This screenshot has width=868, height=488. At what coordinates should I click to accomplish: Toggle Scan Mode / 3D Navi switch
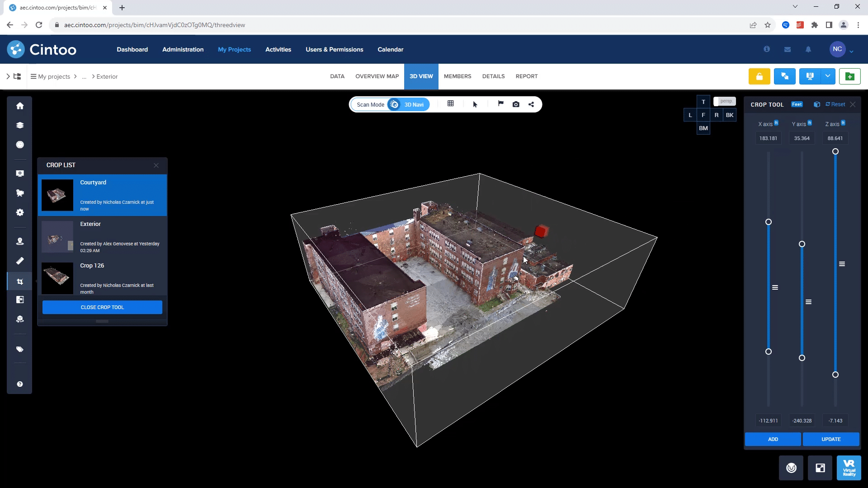[x=394, y=104]
